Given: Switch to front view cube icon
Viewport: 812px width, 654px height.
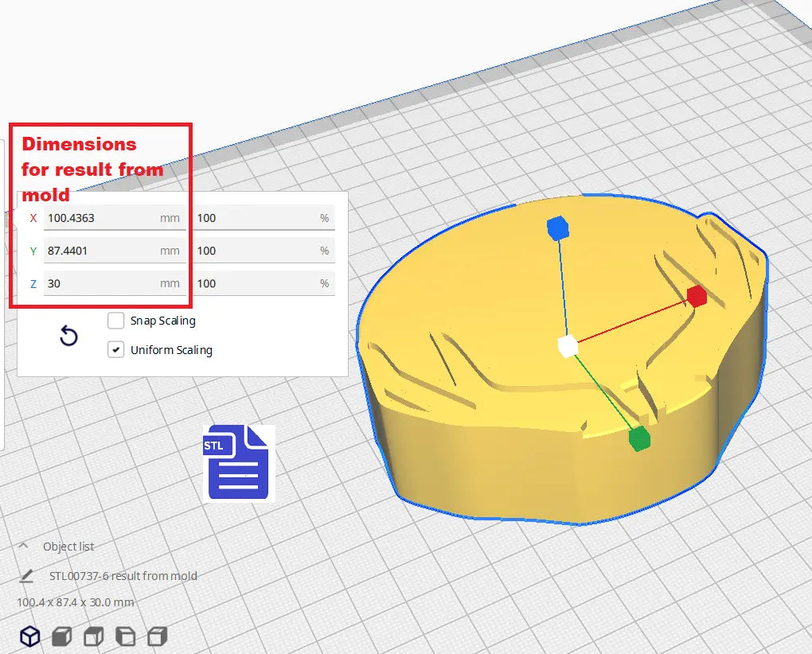Looking at the screenshot, I should click(x=62, y=636).
